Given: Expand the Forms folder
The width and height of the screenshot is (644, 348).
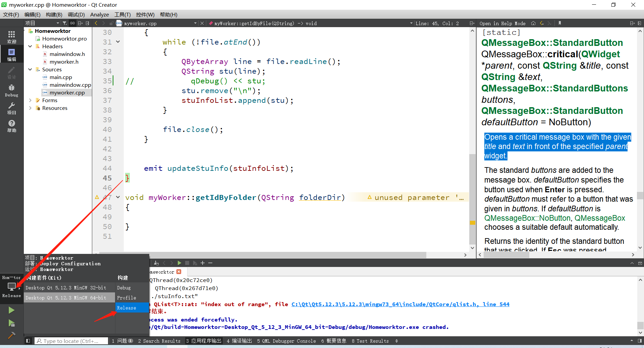Looking at the screenshot, I should 30,100.
